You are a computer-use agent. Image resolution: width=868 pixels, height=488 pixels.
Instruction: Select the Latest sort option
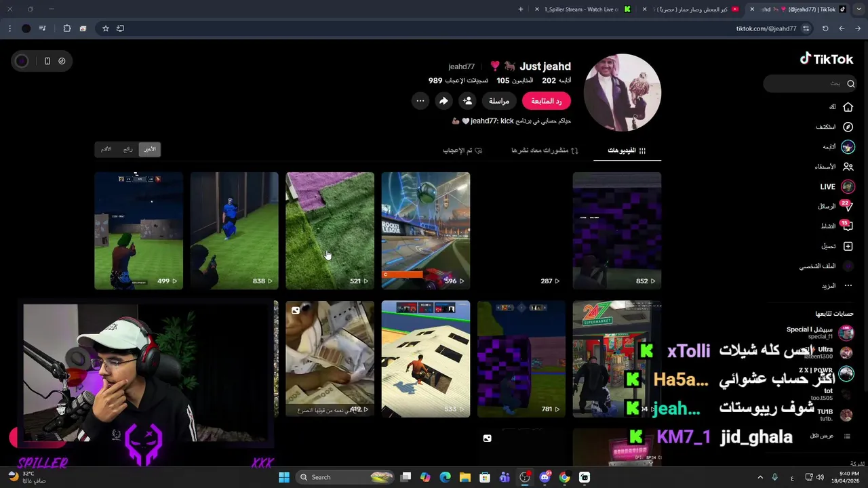(x=150, y=149)
